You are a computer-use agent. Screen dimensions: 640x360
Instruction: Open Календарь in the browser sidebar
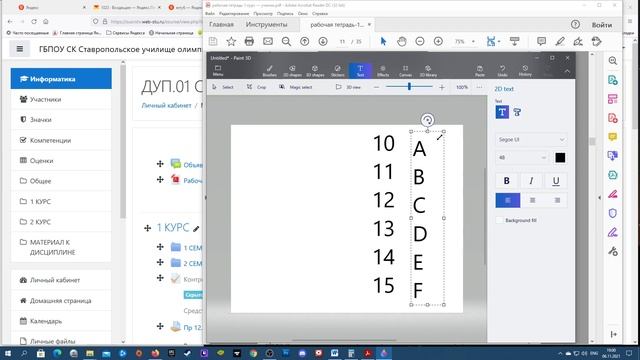point(61,321)
